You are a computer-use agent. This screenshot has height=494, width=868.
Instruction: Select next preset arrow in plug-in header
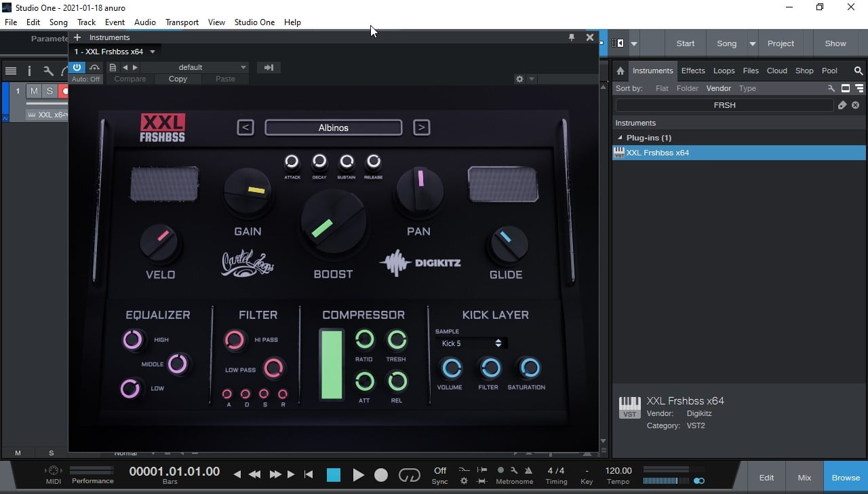coord(135,67)
